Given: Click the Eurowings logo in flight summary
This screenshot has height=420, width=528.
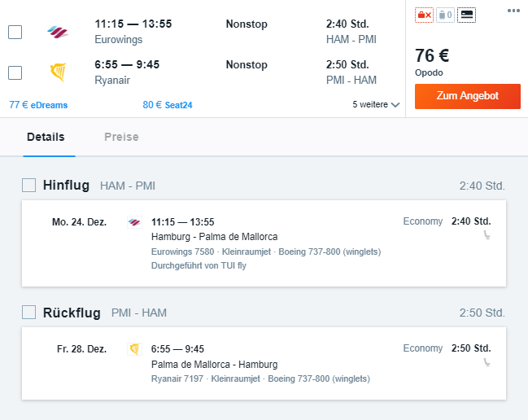Looking at the screenshot, I should [x=58, y=32].
